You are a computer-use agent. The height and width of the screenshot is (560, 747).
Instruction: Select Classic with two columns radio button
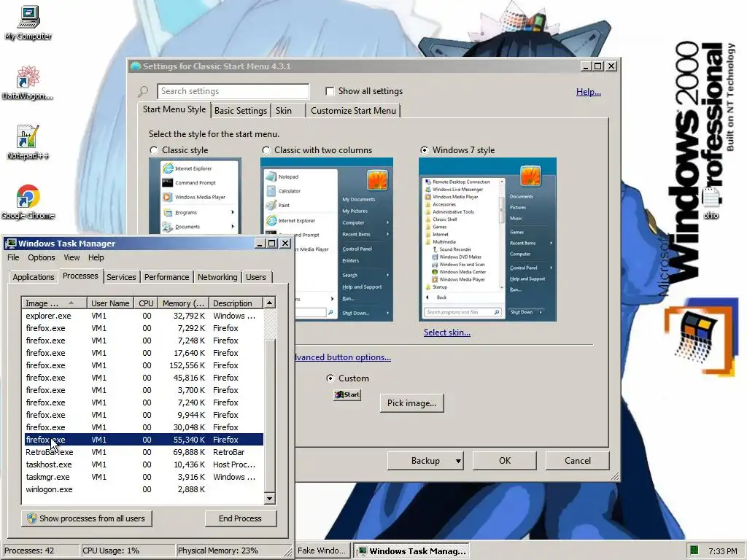coord(266,150)
